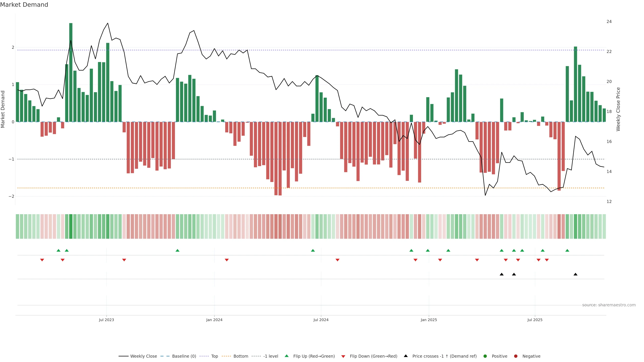
Task: Click the Jan 2024 x-axis label
Action: (x=214, y=320)
